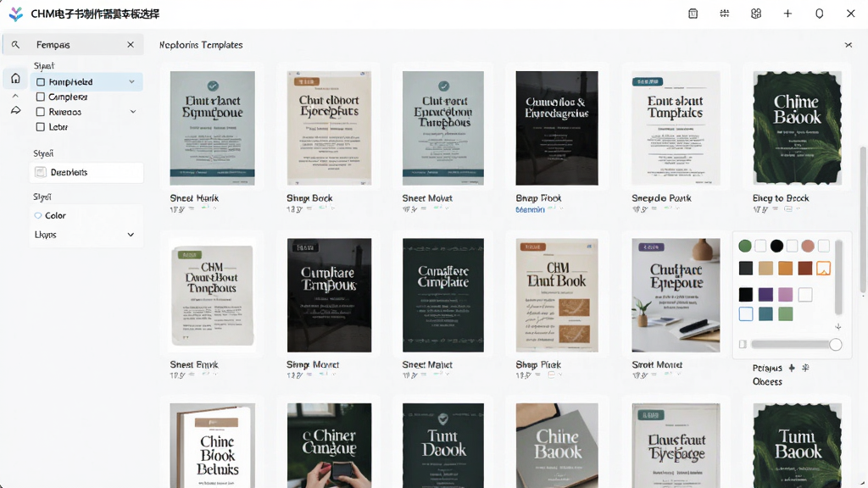Click the Sneet Moket title under its cover
This screenshot has height=488, width=868.
pyautogui.click(x=427, y=198)
